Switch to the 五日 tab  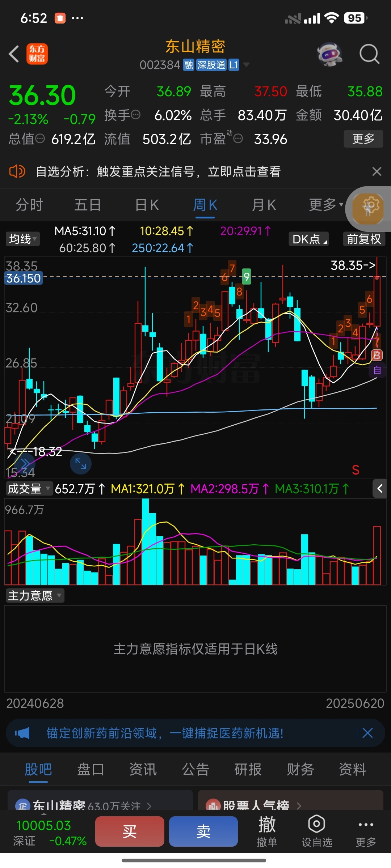point(87,205)
